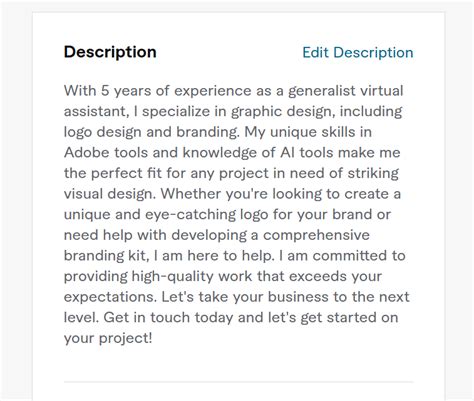Click the bold Description heading
474x401 pixels.
(110, 52)
